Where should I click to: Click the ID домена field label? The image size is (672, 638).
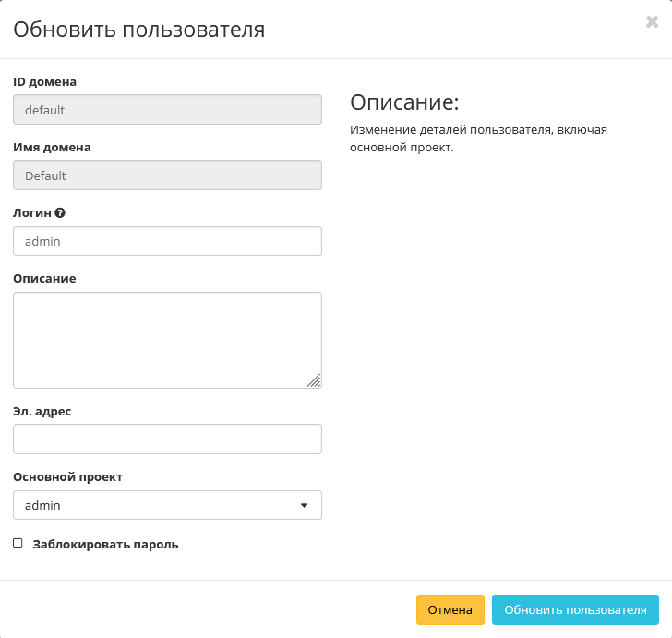[x=45, y=81]
